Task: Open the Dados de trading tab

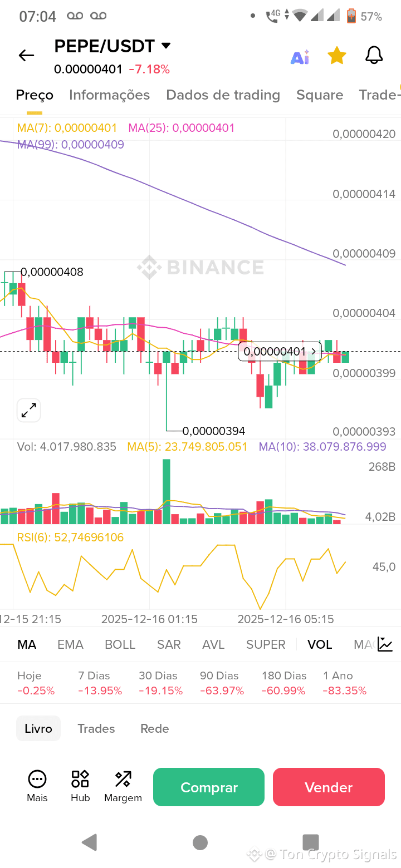Action: click(x=223, y=95)
